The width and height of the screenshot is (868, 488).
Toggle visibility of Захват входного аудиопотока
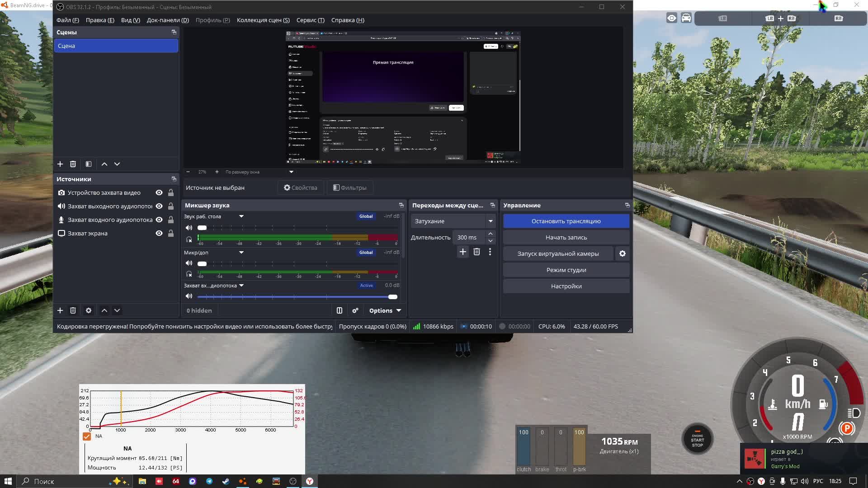pos(159,220)
